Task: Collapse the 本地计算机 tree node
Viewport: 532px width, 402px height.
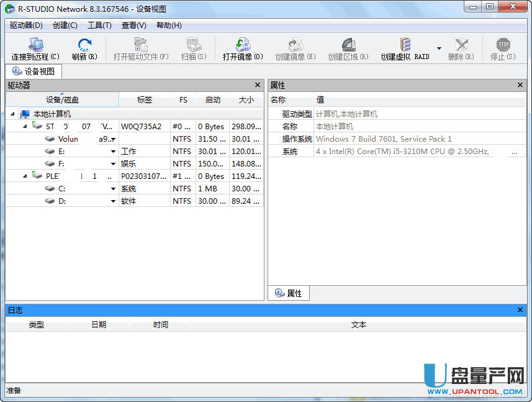Action: [x=13, y=114]
